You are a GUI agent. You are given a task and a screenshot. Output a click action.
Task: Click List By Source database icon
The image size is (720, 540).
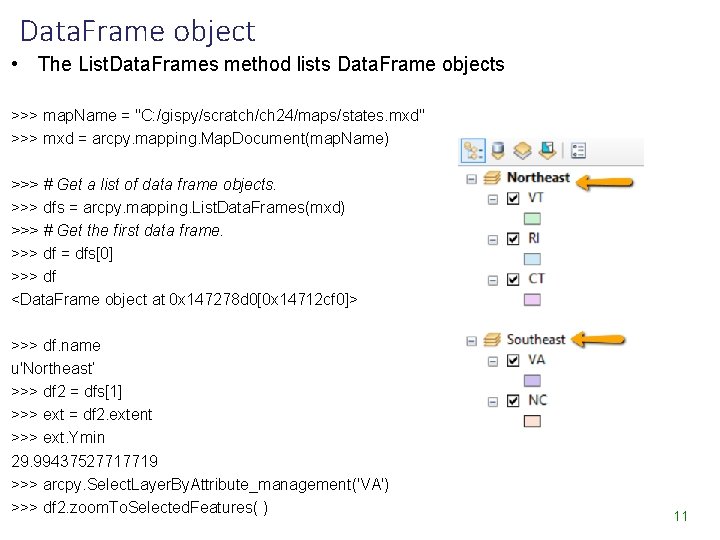pyautogui.click(x=497, y=151)
